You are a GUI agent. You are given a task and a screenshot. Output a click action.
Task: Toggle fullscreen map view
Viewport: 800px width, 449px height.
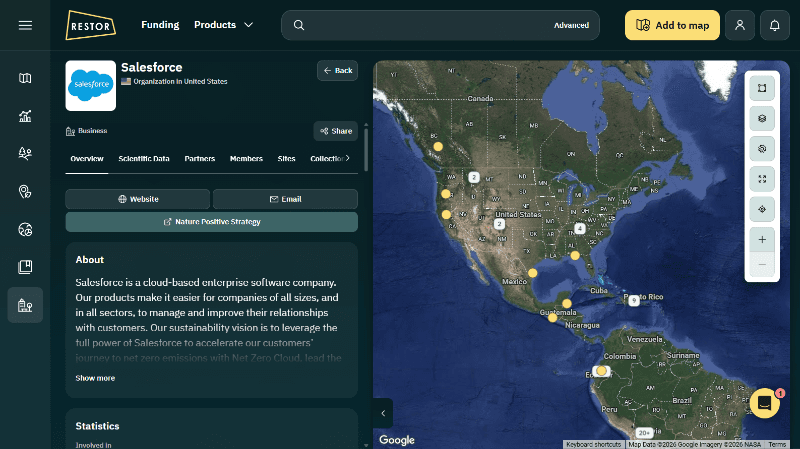[762, 179]
